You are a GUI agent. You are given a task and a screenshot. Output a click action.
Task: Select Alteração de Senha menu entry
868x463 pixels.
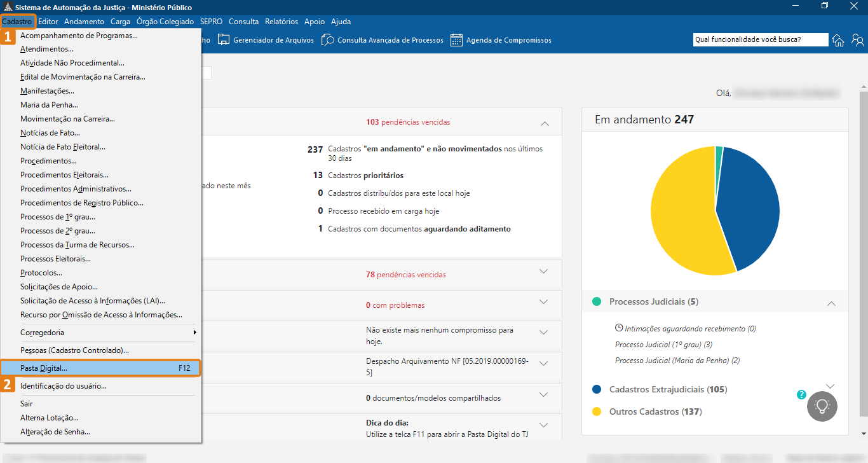101,432
